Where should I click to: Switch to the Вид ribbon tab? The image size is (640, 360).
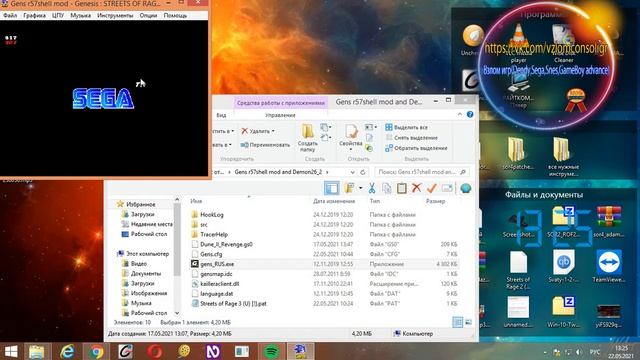221,115
